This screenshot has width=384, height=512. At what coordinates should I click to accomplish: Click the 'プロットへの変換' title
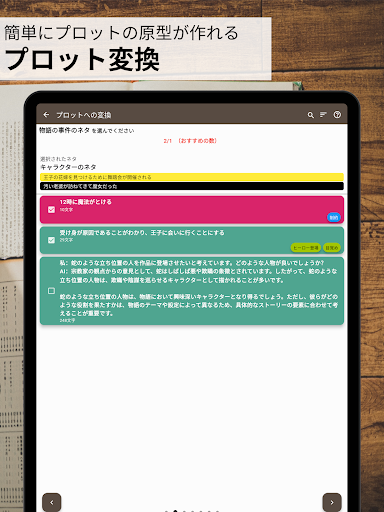(84, 115)
